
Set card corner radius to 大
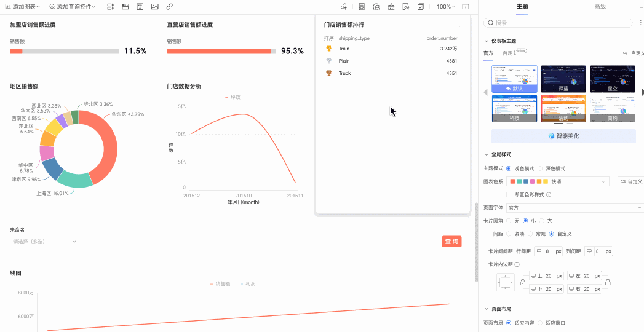pos(542,221)
